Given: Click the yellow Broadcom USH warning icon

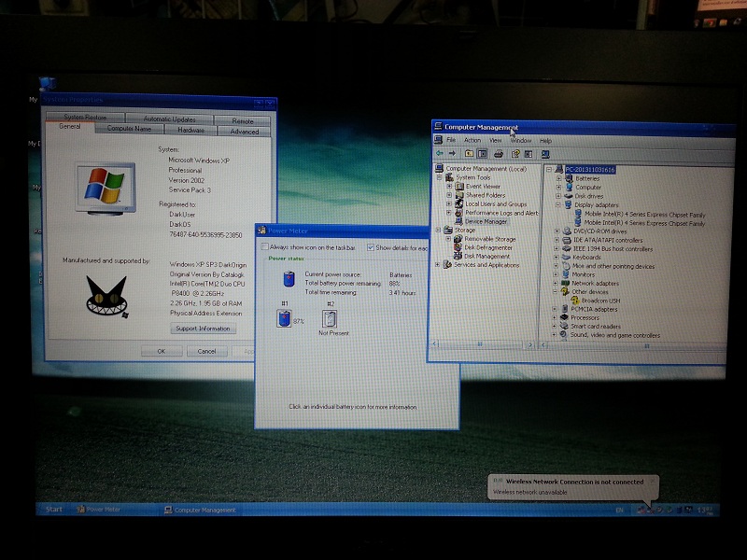Looking at the screenshot, I should point(575,301).
